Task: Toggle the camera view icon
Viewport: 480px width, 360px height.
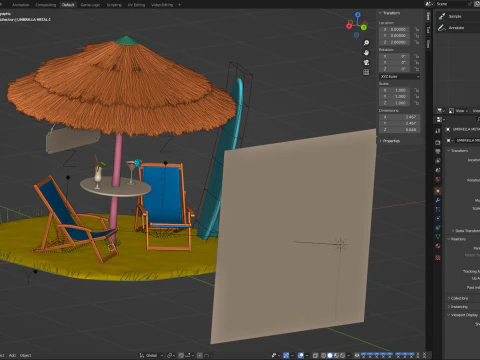Action: point(366,62)
